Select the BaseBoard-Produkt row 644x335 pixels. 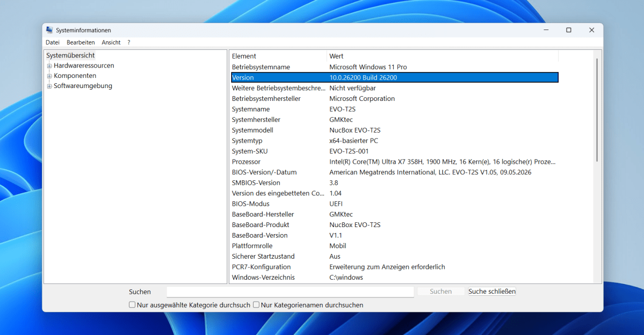click(x=394, y=225)
